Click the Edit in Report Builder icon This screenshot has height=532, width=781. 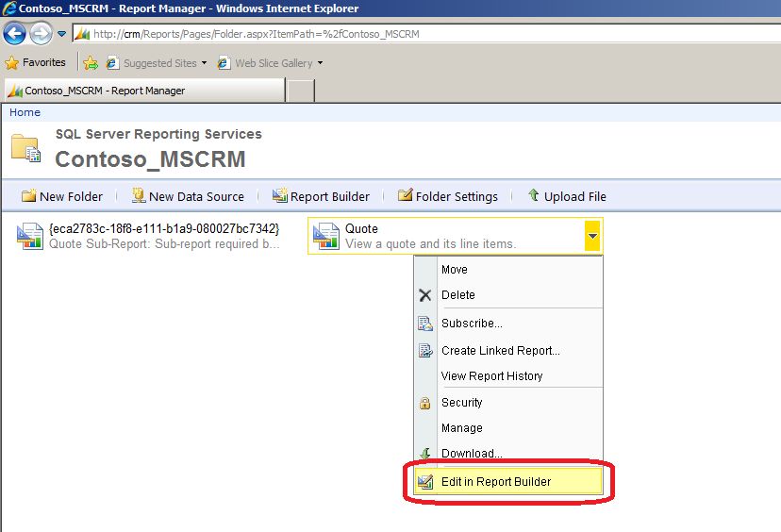pos(424,482)
